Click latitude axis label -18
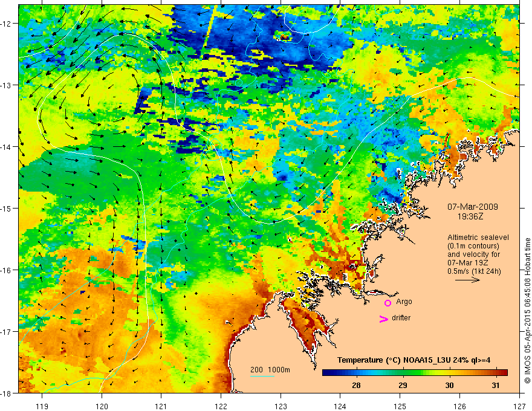532x411 pixels. pyautogui.click(x=6, y=393)
